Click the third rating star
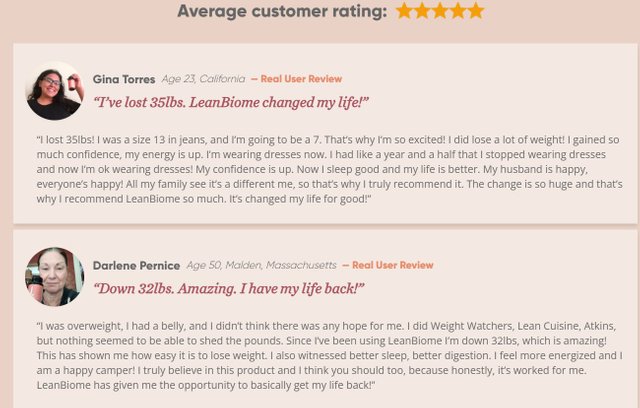This screenshot has height=408, width=640. click(x=440, y=11)
